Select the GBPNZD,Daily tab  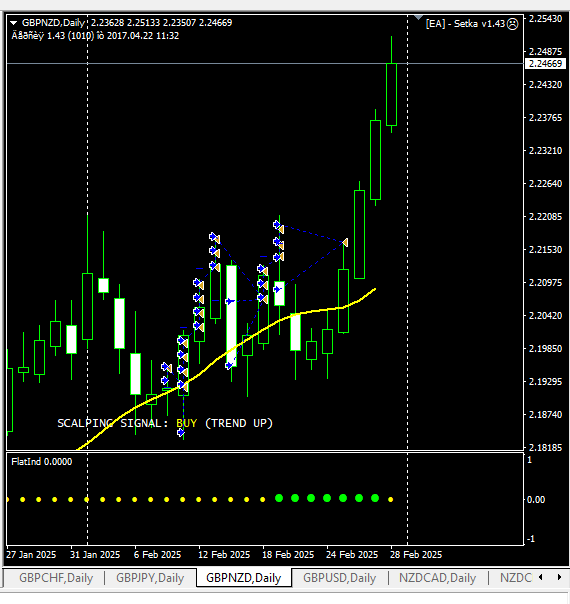pos(243,578)
